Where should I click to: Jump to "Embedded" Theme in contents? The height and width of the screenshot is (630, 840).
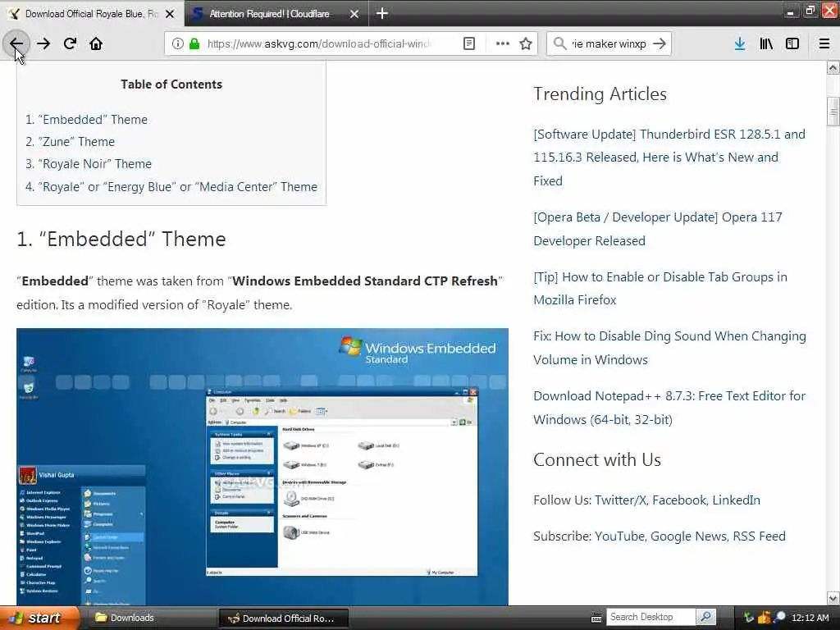tap(93, 120)
